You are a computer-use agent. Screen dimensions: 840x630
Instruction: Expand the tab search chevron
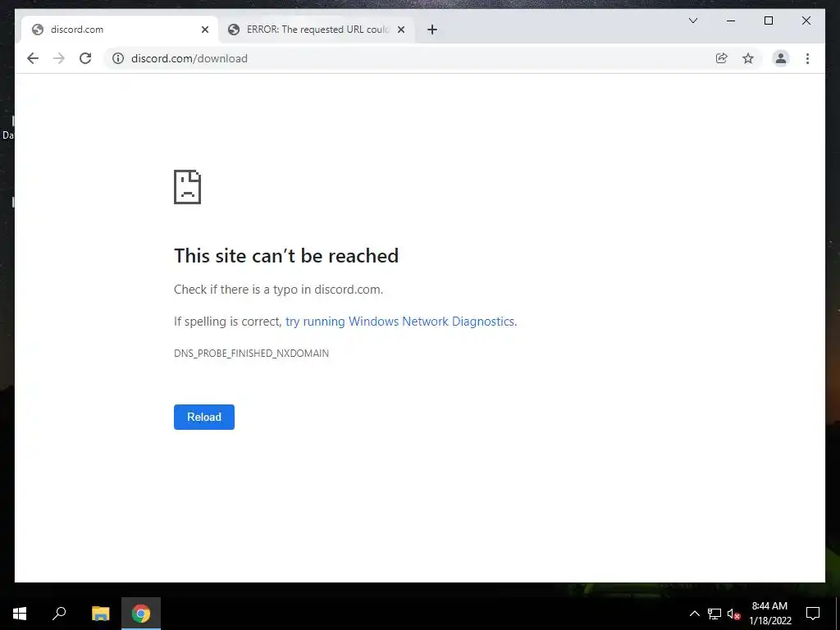point(692,21)
